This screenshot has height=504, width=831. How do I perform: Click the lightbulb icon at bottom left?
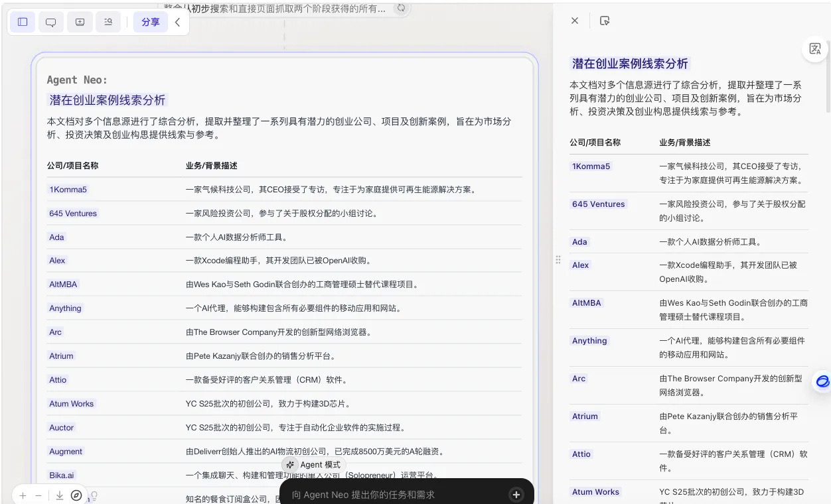coord(94,495)
